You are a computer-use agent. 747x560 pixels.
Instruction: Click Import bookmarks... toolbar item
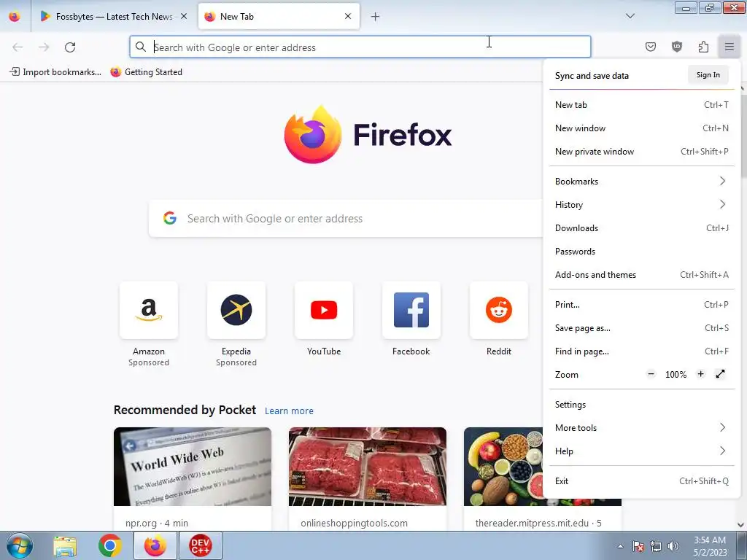click(x=55, y=72)
